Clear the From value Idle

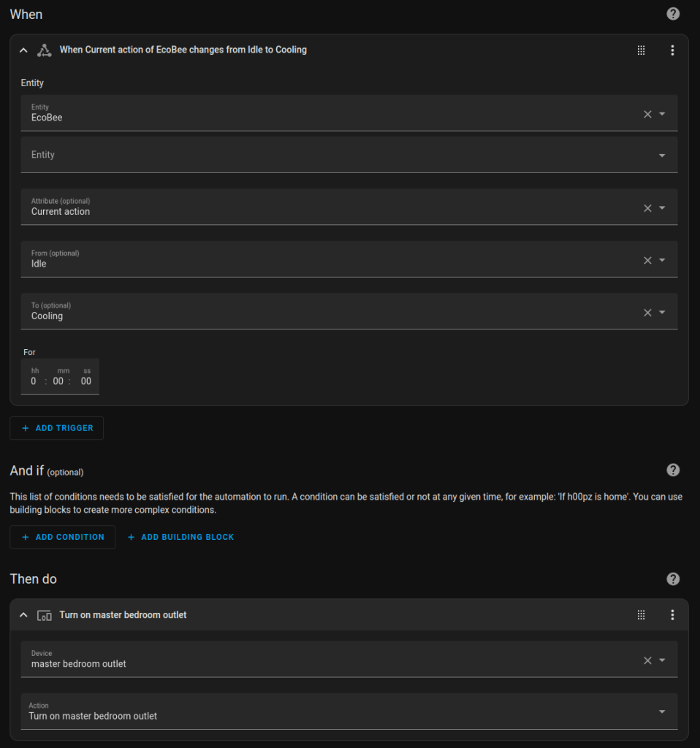(x=647, y=260)
